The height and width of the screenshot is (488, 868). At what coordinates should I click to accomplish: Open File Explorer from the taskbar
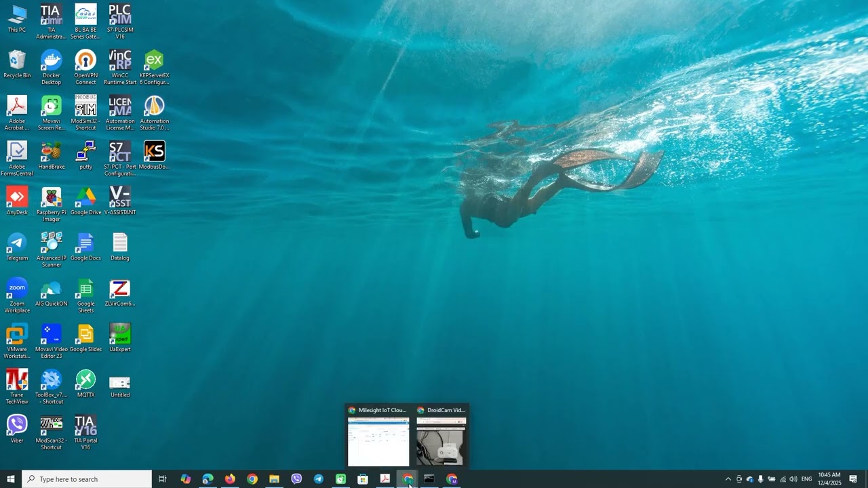pos(274,479)
